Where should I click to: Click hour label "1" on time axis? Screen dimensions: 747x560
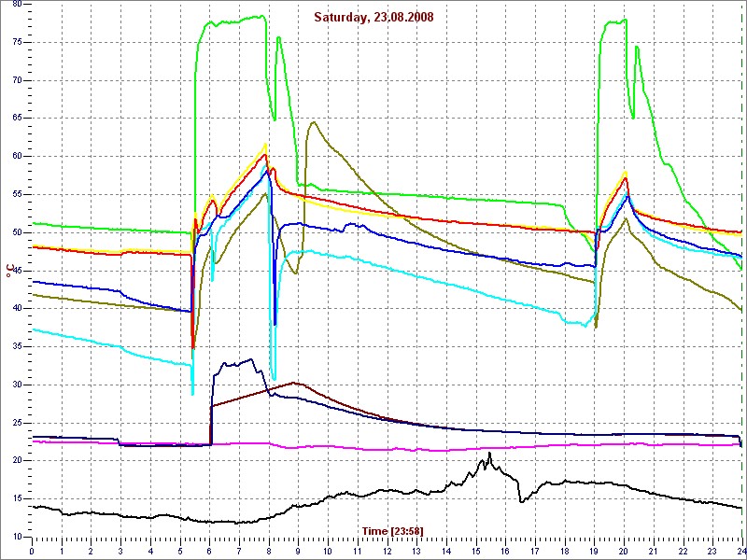coord(62,550)
